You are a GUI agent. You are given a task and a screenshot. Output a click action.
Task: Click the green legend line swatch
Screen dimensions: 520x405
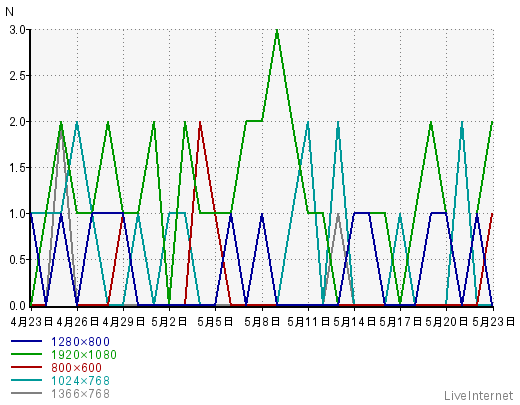tap(26, 354)
